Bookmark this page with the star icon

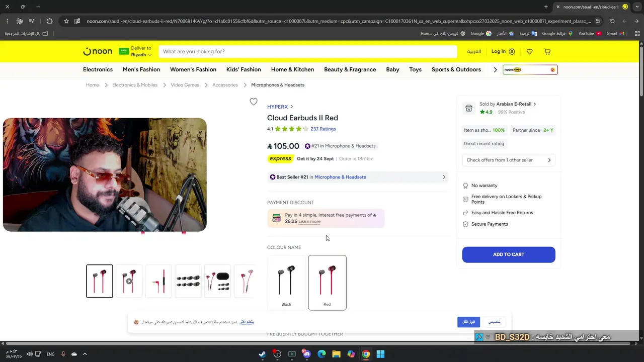(x=66, y=21)
